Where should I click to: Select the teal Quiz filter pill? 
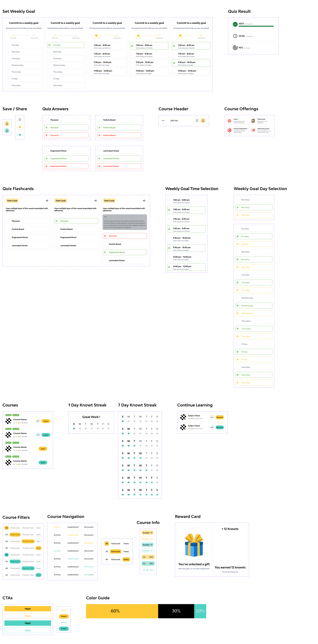click(x=38, y=575)
